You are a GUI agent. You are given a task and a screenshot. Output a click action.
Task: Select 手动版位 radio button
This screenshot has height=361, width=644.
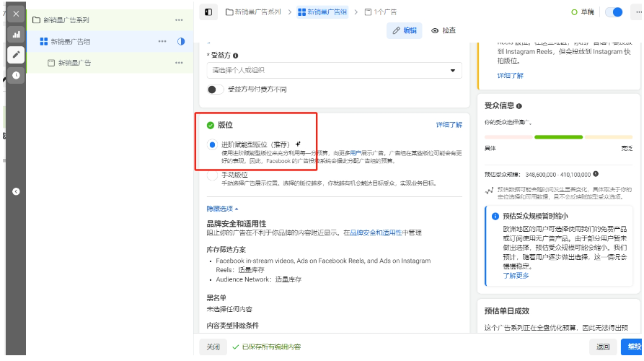[212, 175]
